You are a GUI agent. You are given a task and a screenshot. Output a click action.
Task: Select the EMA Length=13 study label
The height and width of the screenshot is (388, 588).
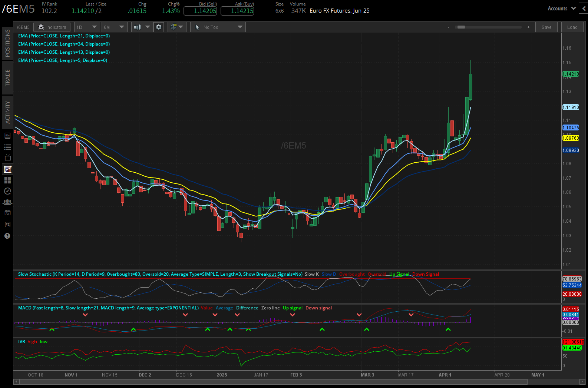64,52
